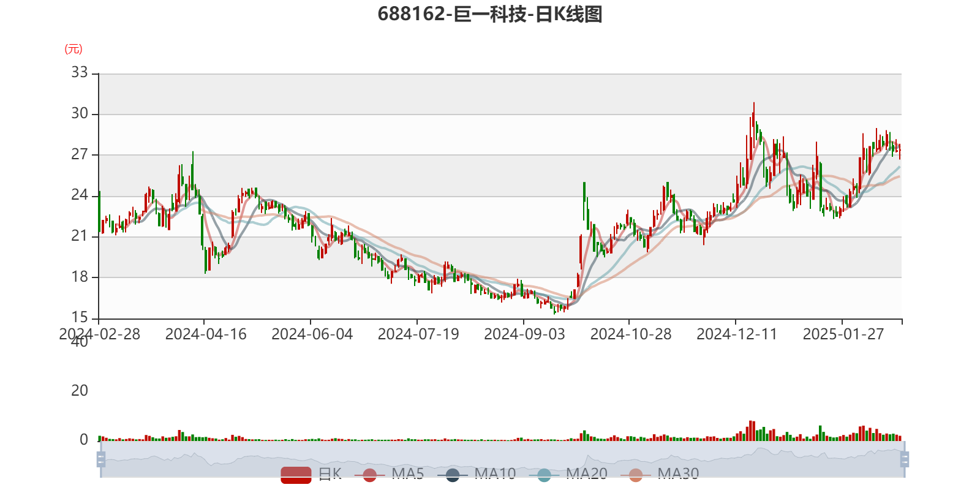
Task: Click the 33 price axis label
Action: (x=80, y=72)
